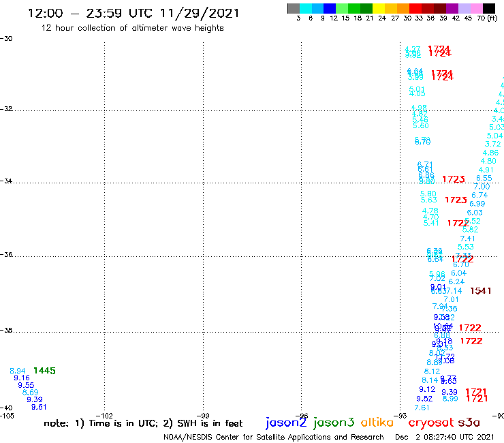The height and width of the screenshot is (443, 504).
Task: Select the bright red legend swatch
Action: [x=415, y=8]
